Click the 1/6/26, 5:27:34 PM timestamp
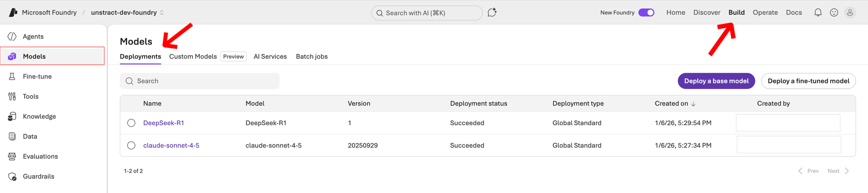This screenshot has height=193, width=868. [683, 146]
